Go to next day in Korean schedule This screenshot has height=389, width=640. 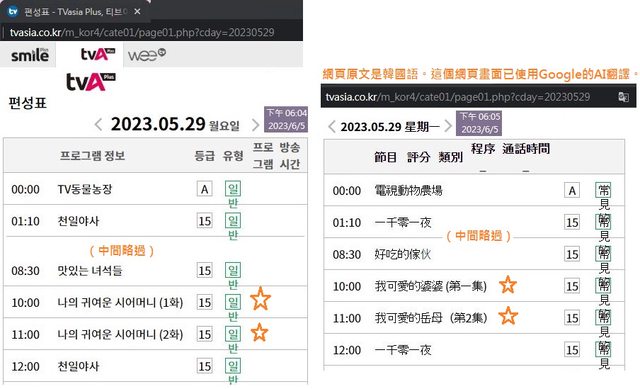coord(256,125)
